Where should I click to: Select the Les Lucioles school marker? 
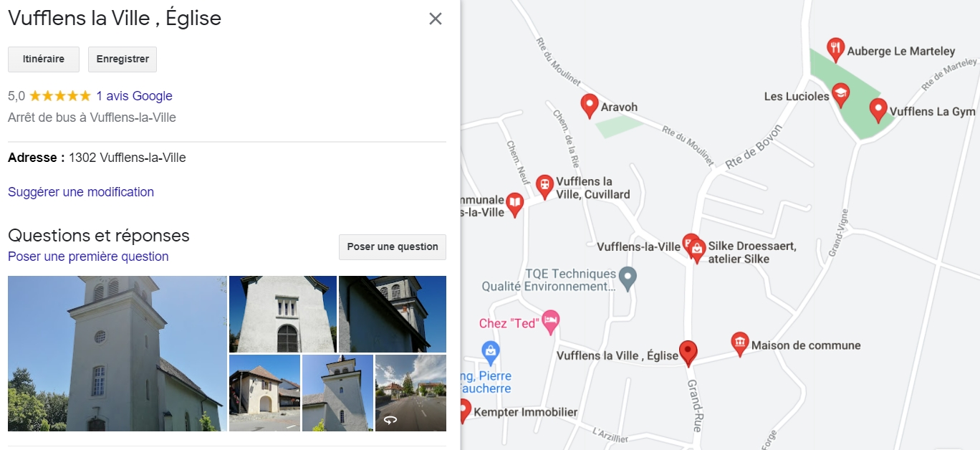(840, 95)
